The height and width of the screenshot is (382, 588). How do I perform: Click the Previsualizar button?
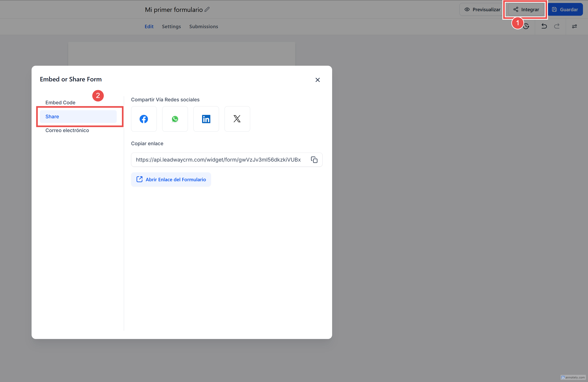point(482,9)
